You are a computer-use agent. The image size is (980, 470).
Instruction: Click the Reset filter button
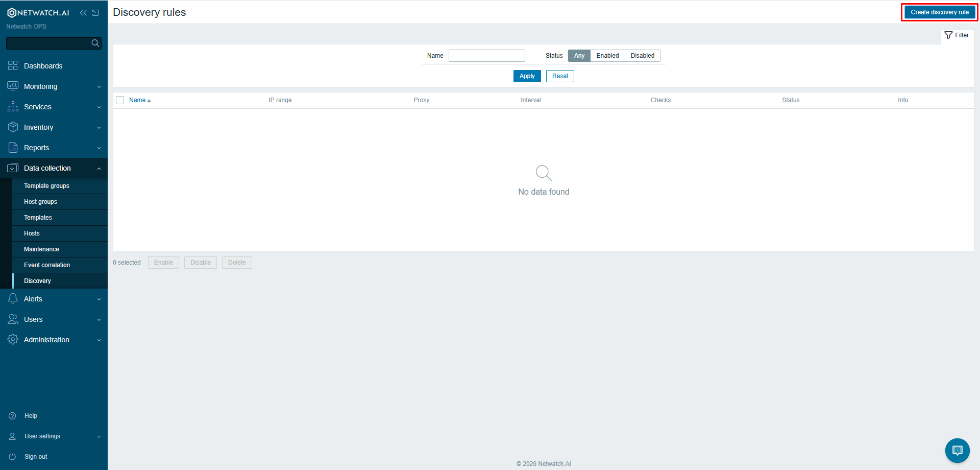click(x=560, y=76)
